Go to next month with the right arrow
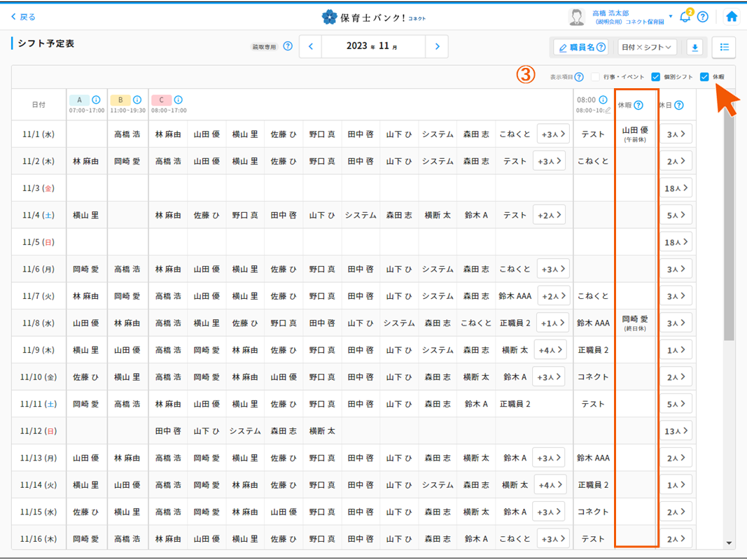The image size is (747, 560). pos(437,46)
